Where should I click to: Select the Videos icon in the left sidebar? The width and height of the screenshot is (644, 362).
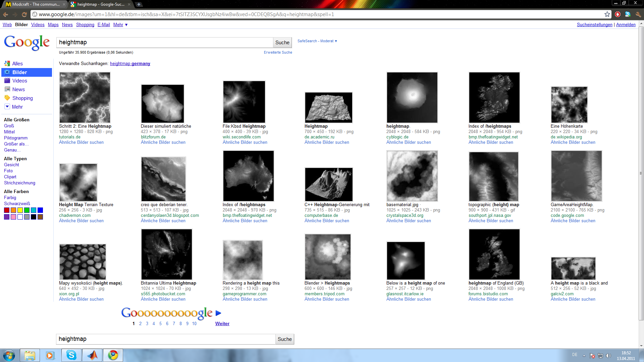click(x=7, y=80)
